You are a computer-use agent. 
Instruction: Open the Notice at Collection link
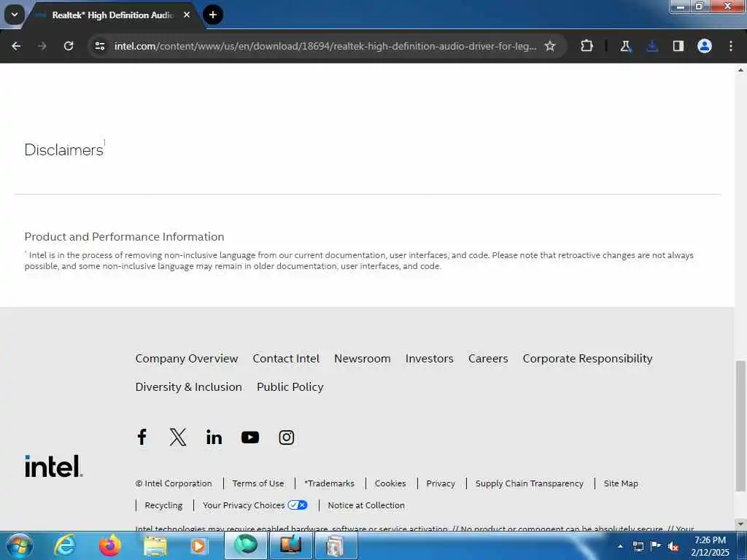(x=366, y=505)
